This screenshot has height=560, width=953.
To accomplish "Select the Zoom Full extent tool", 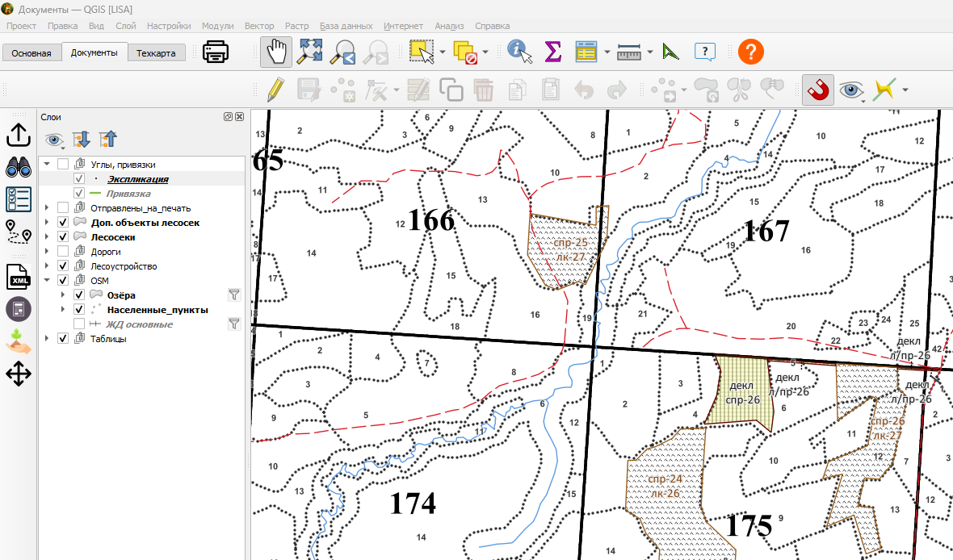I will pos(309,52).
